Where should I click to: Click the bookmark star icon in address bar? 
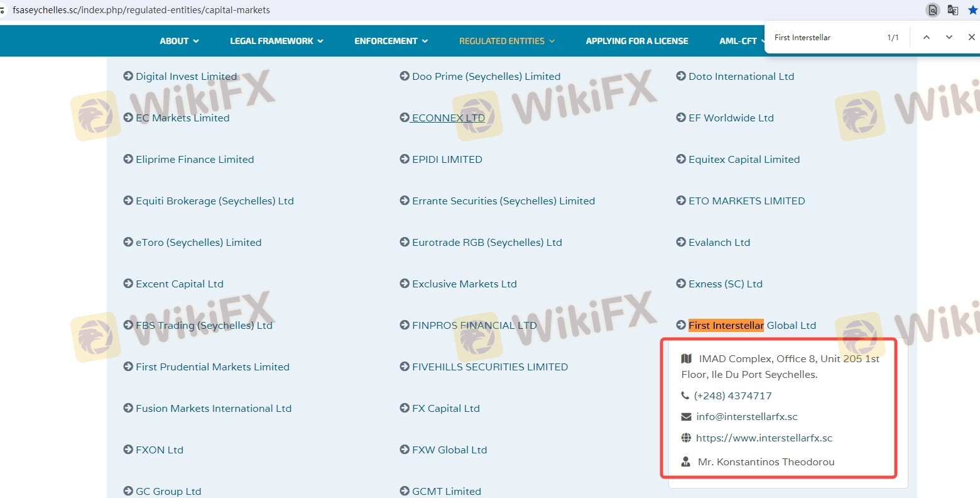point(972,10)
